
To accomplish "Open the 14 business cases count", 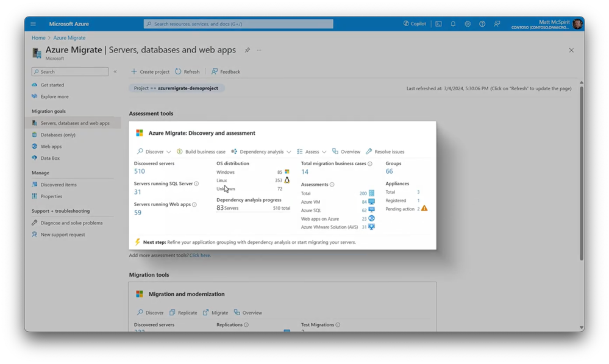I will [305, 172].
